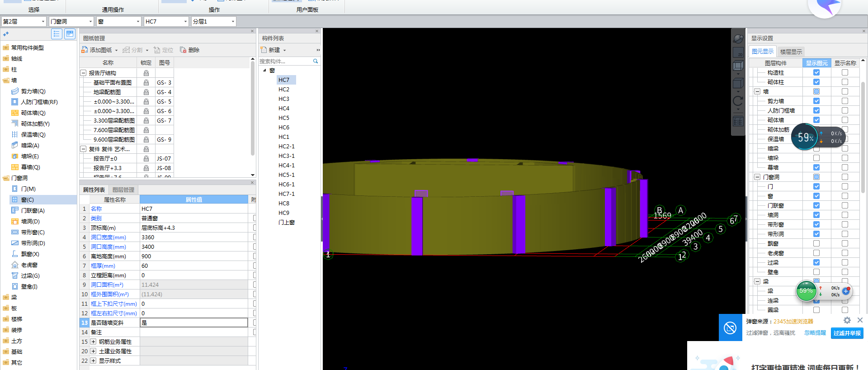868x370 pixels.
Task: Select 门上窗 in the component list
Action: click(x=287, y=222)
